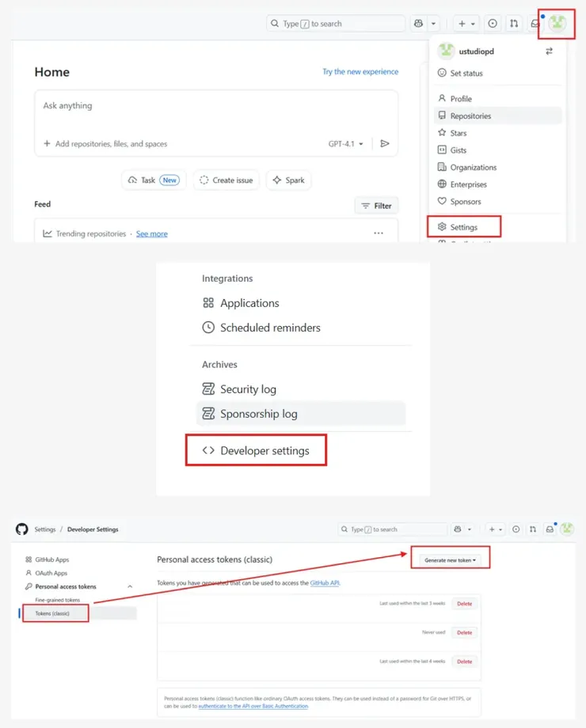Open the feed Filter button
Screen dimensions: 586x728
coord(376,206)
